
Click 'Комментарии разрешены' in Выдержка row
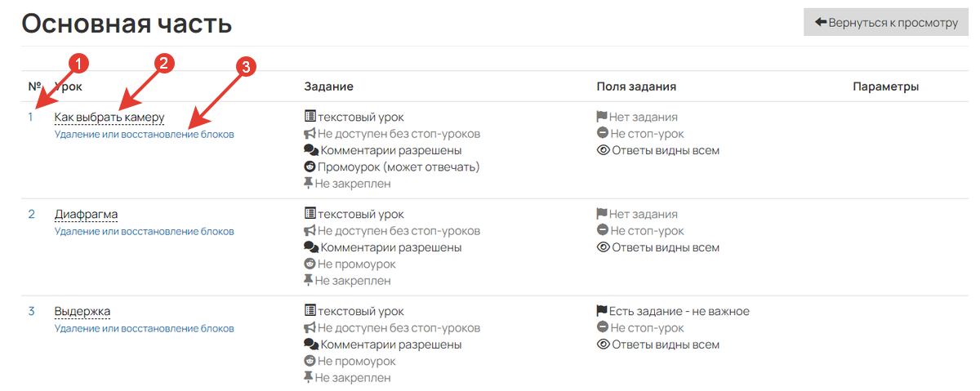pos(391,344)
